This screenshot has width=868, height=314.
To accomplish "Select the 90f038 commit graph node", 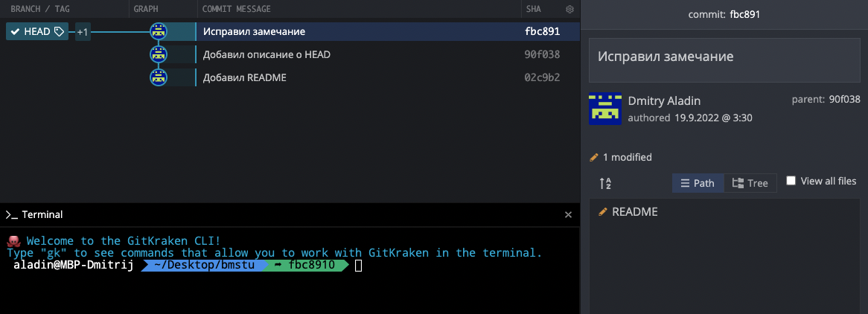I will [x=158, y=54].
